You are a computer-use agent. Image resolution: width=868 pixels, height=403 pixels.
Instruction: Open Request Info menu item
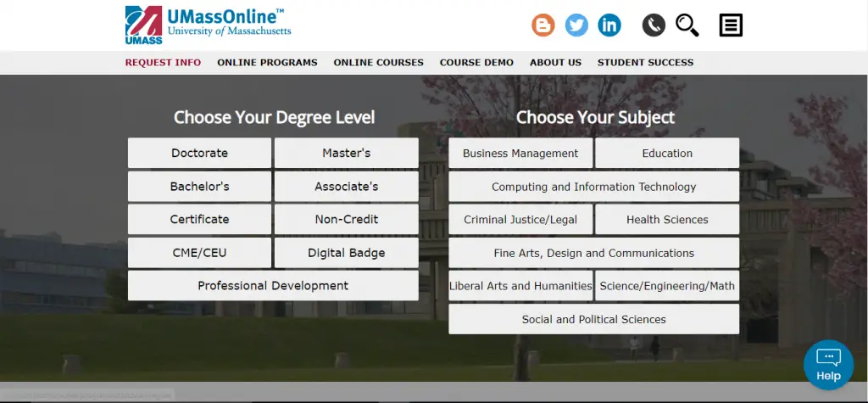[x=163, y=63]
